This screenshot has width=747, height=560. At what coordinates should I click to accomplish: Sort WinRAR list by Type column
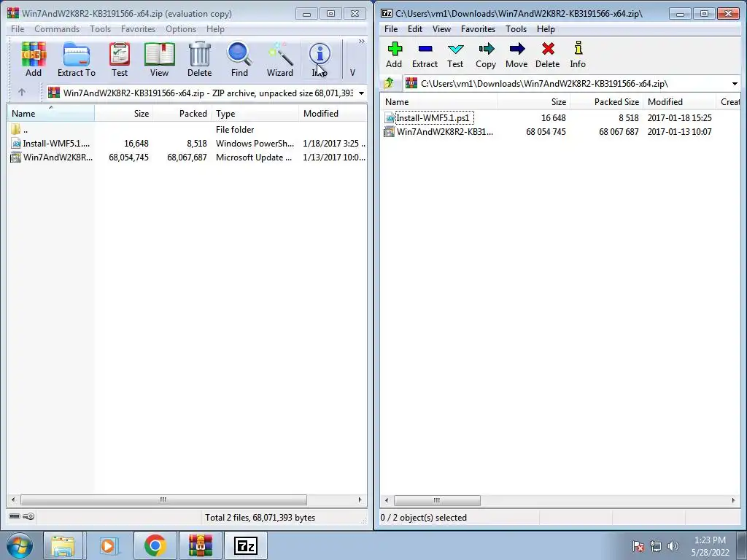tap(255, 113)
